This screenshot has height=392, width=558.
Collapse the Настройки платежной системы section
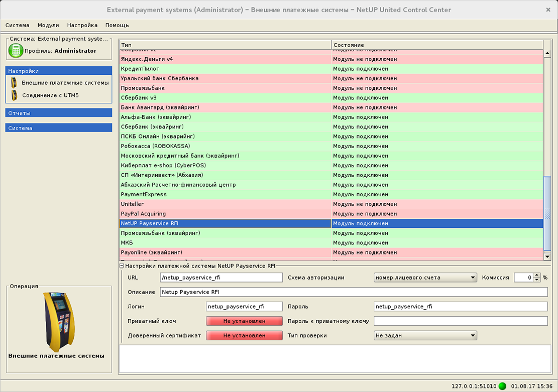[122, 266]
